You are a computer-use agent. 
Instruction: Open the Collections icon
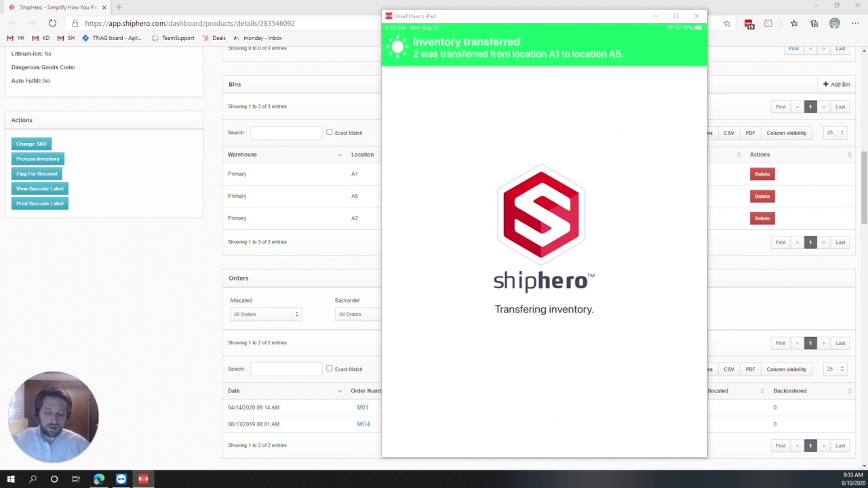click(814, 23)
